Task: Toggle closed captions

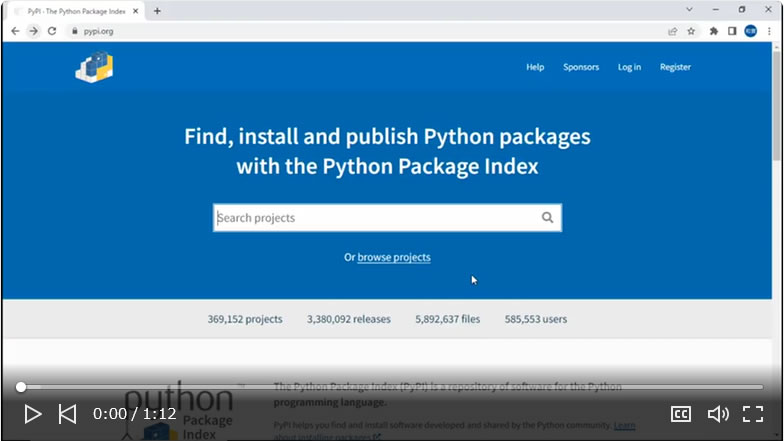Action: [680, 414]
